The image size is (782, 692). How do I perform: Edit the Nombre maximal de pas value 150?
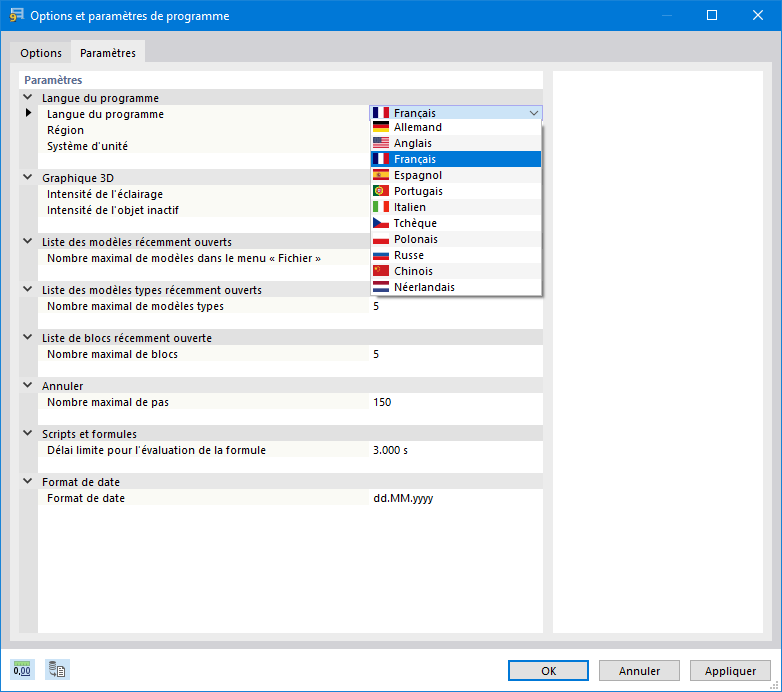(456, 402)
